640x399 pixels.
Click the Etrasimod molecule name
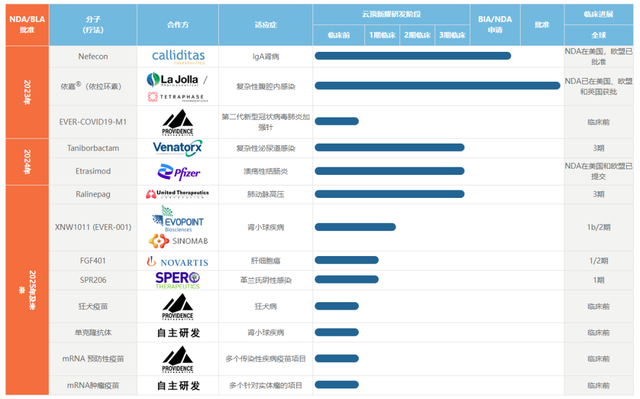pos(93,171)
